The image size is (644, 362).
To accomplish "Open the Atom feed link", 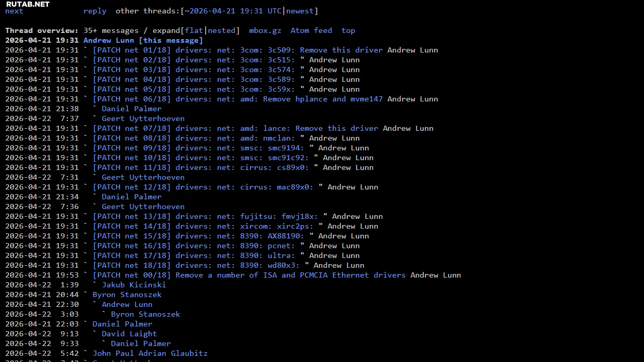I will 311,30.
